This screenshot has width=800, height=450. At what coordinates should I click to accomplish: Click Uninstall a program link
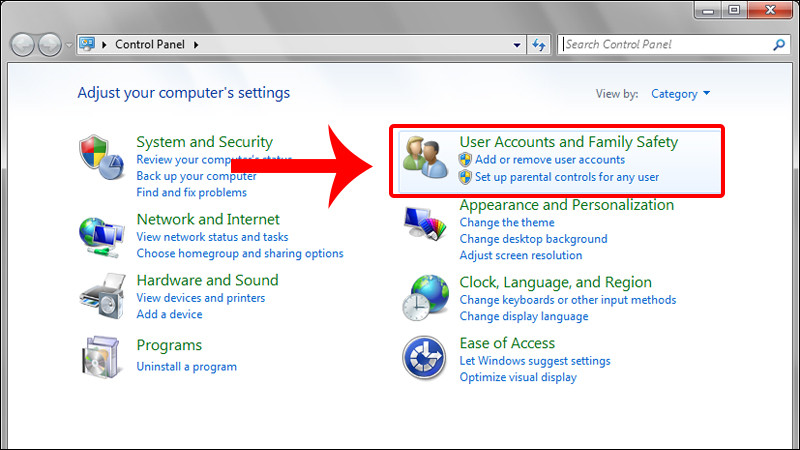pyautogui.click(x=187, y=366)
